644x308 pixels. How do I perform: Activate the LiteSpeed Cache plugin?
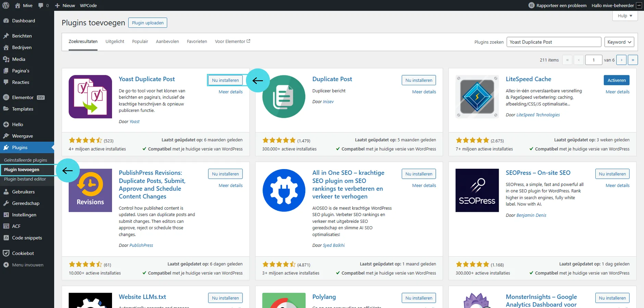[616, 80]
